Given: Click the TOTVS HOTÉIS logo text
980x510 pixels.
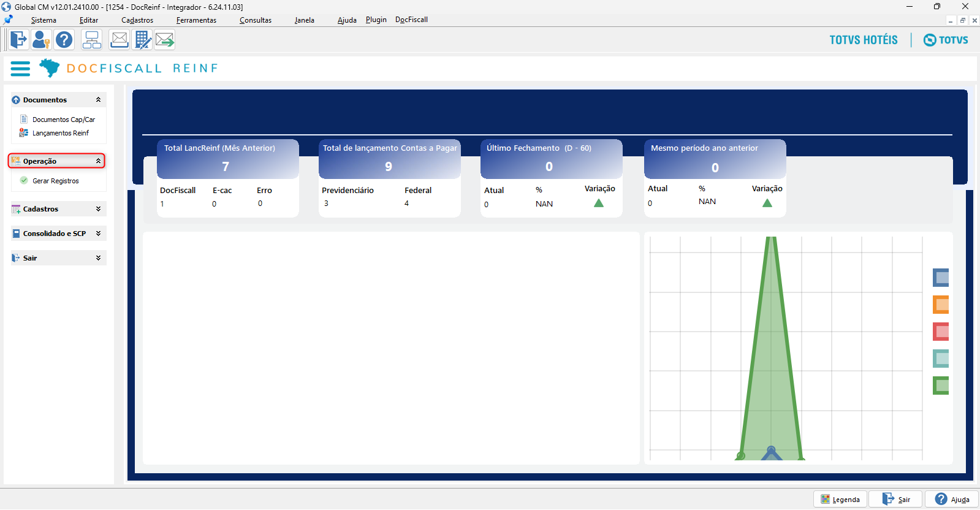Looking at the screenshot, I should 864,40.
